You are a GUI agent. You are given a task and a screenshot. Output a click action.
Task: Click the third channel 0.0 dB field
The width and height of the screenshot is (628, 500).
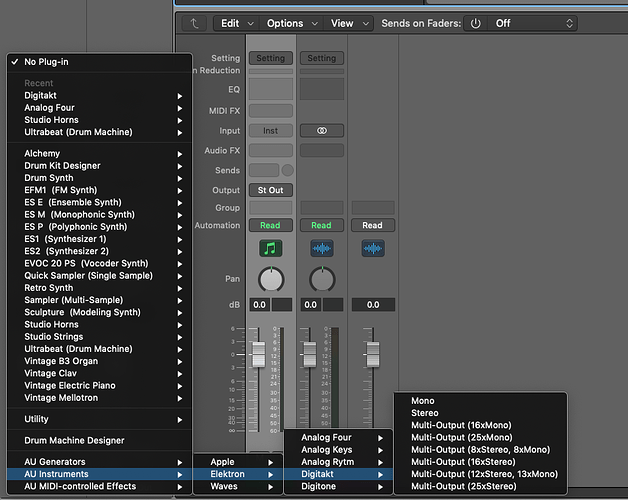373,304
